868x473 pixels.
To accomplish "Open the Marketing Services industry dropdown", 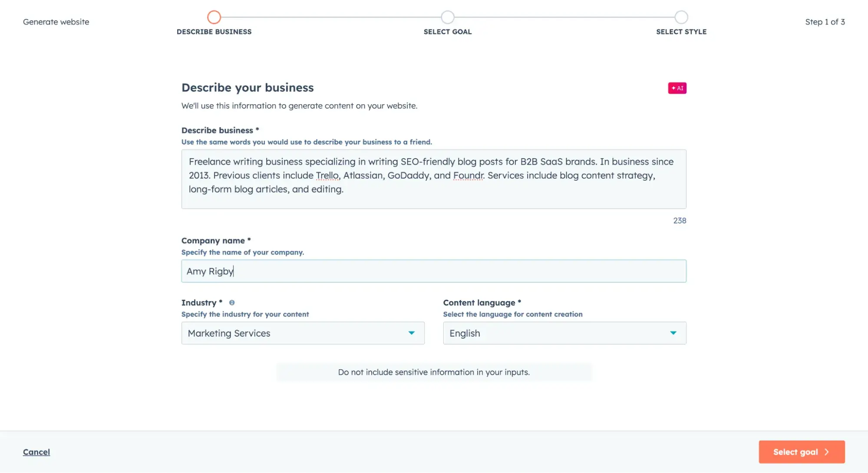I will point(295,333).
